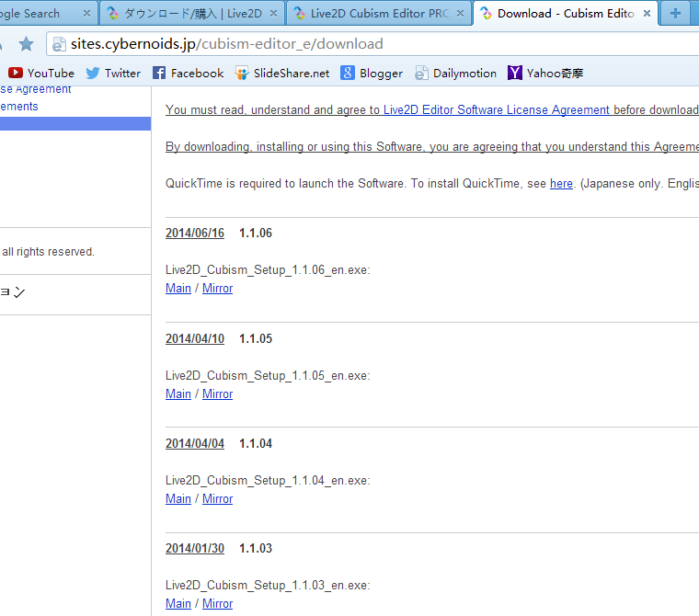Open the Facebook bookmark
The image size is (699, 616).
(x=188, y=74)
